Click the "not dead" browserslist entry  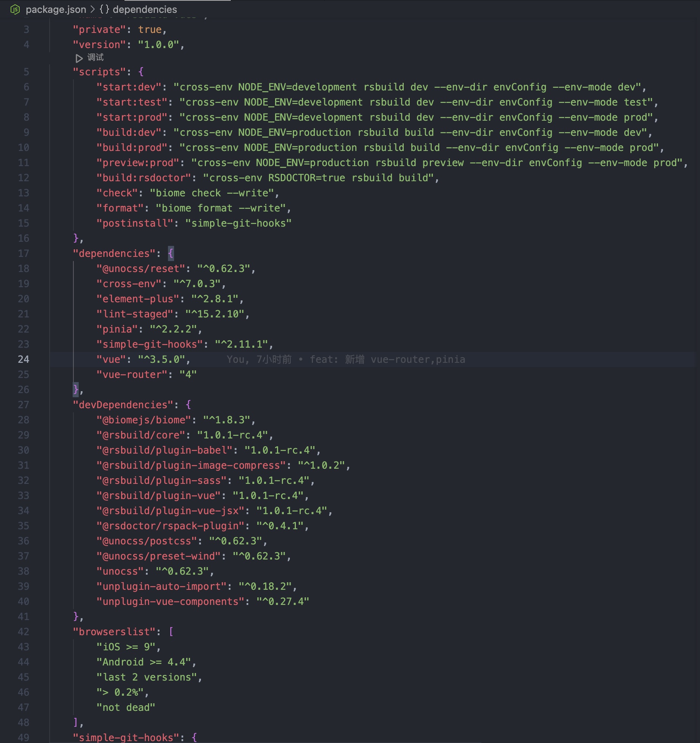(x=126, y=707)
